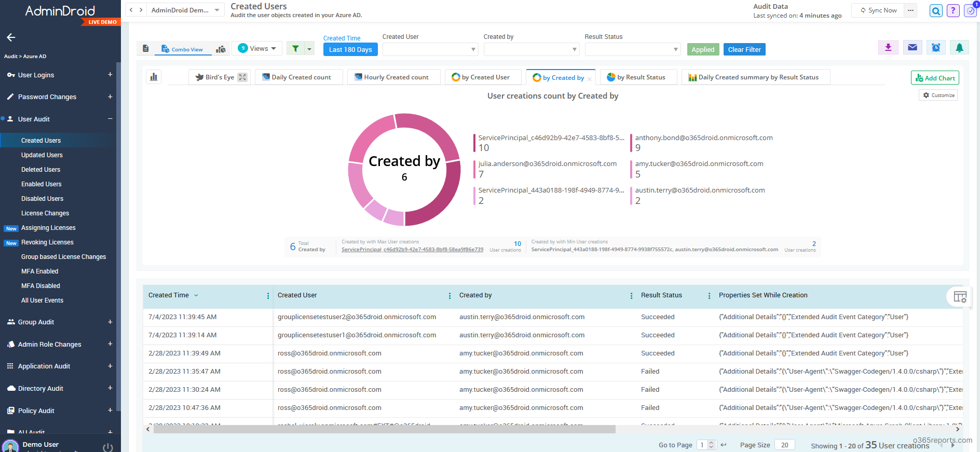Click the Applied filter button
The height and width of the screenshot is (452, 980).
click(x=703, y=49)
